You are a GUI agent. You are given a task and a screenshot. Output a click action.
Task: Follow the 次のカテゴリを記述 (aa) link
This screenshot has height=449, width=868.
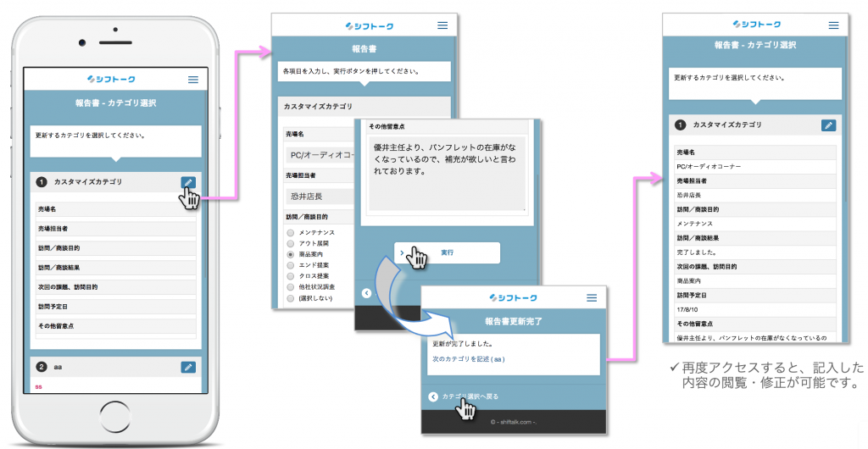coord(468,359)
